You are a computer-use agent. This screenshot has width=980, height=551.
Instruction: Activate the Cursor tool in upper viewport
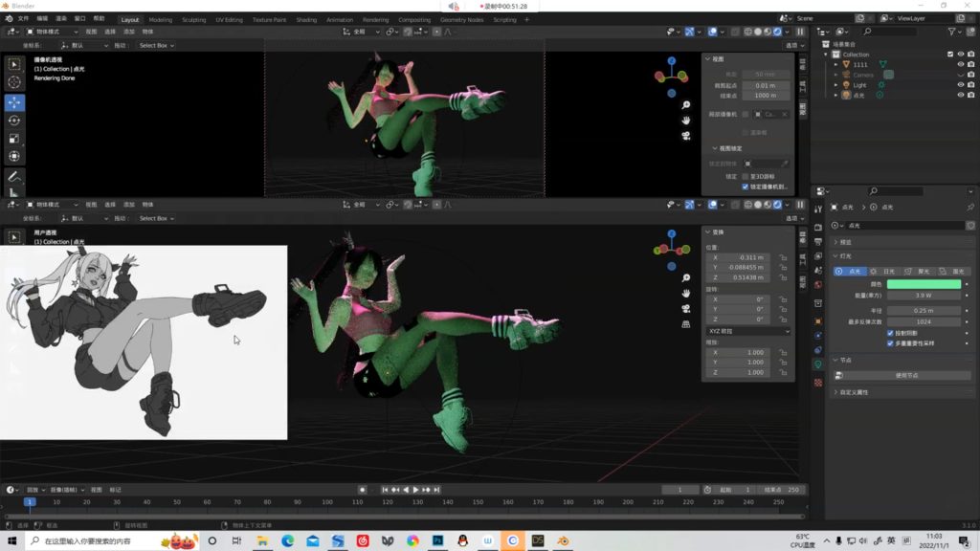pyautogui.click(x=14, y=82)
